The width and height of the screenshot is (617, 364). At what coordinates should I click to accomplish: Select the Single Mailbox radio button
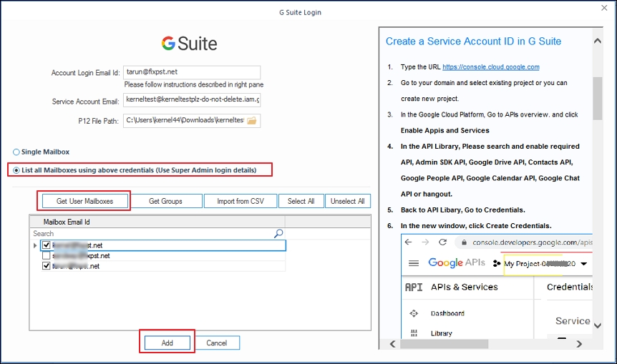coord(16,152)
